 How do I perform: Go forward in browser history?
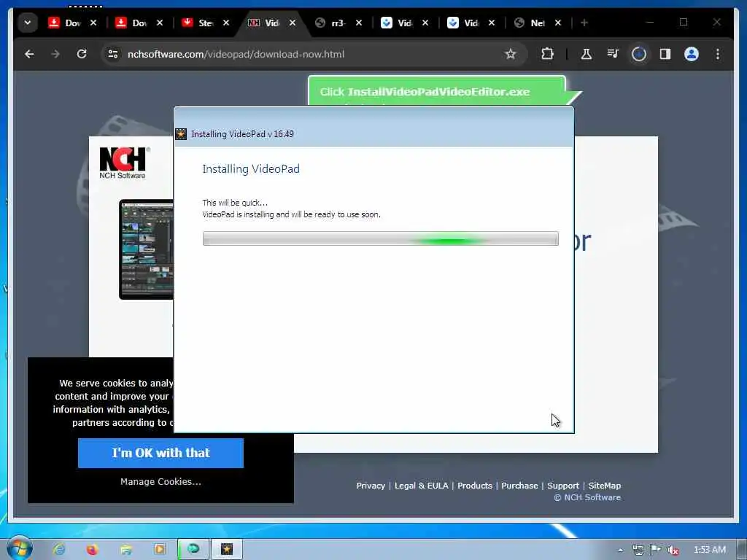(55, 54)
